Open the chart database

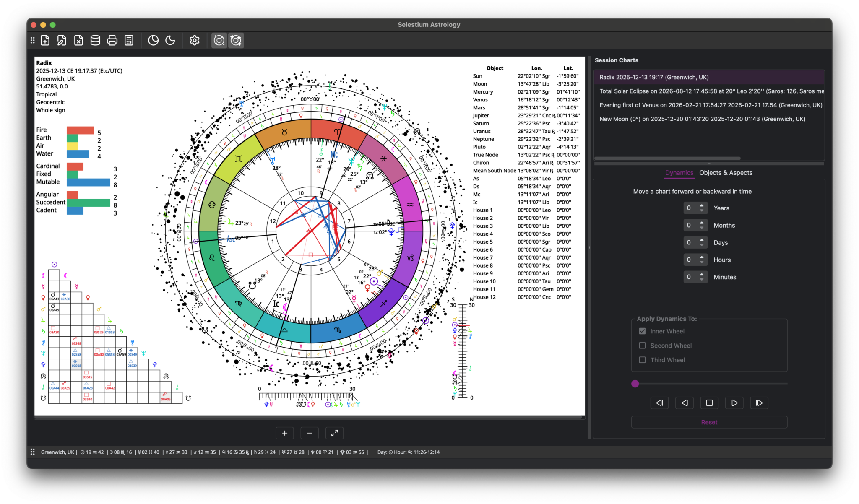[x=95, y=40]
